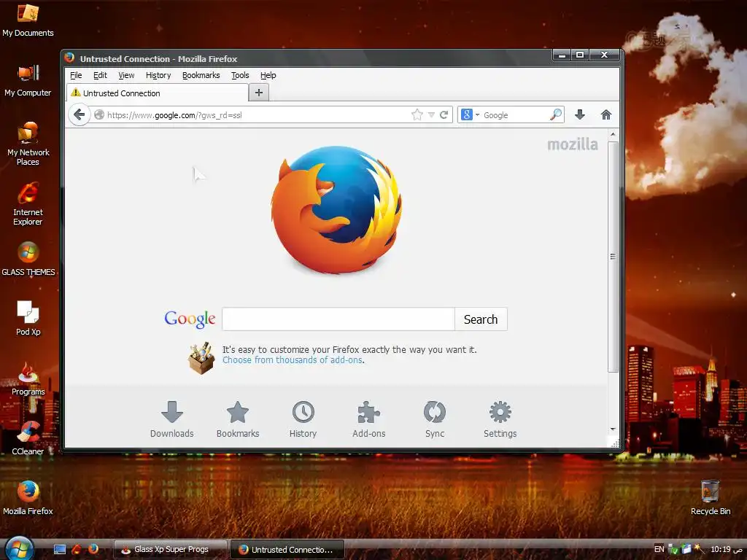Open the URL history dropdown arrow

431,114
